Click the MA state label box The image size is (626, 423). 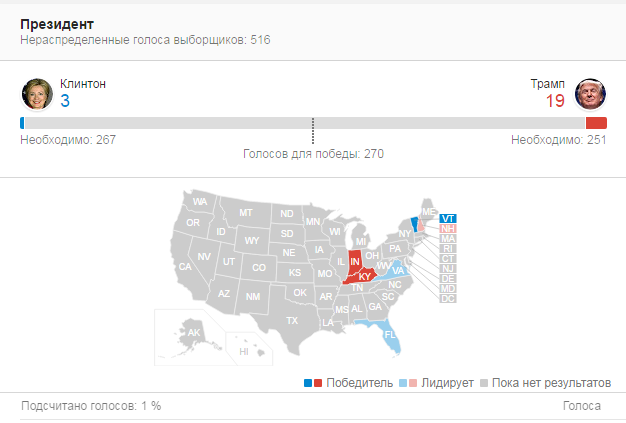click(x=448, y=239)
